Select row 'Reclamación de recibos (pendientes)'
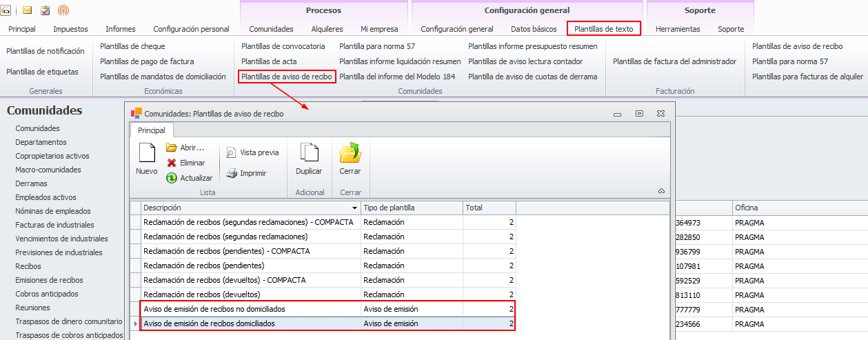This screenshot has height=340, width=868. (324, 266)
